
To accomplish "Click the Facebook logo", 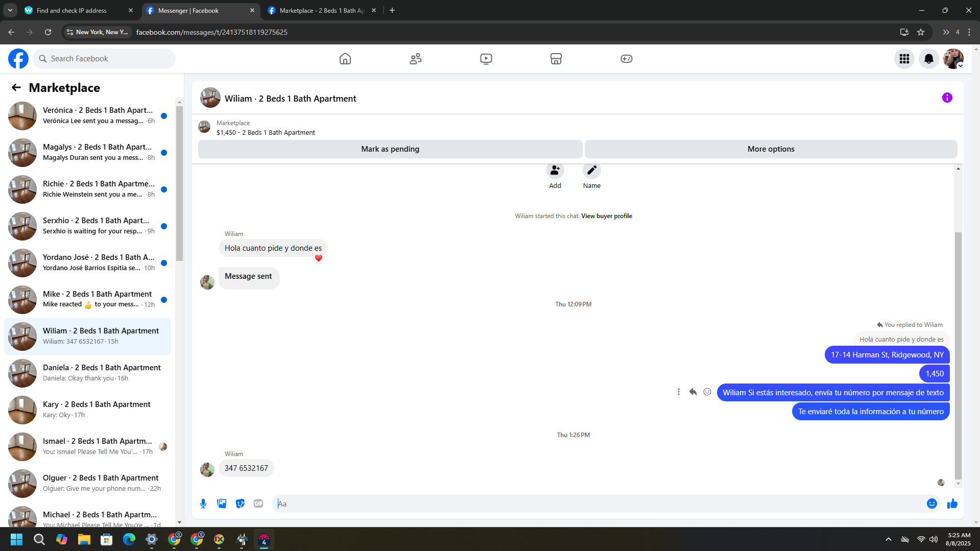I will pos(18,59).
